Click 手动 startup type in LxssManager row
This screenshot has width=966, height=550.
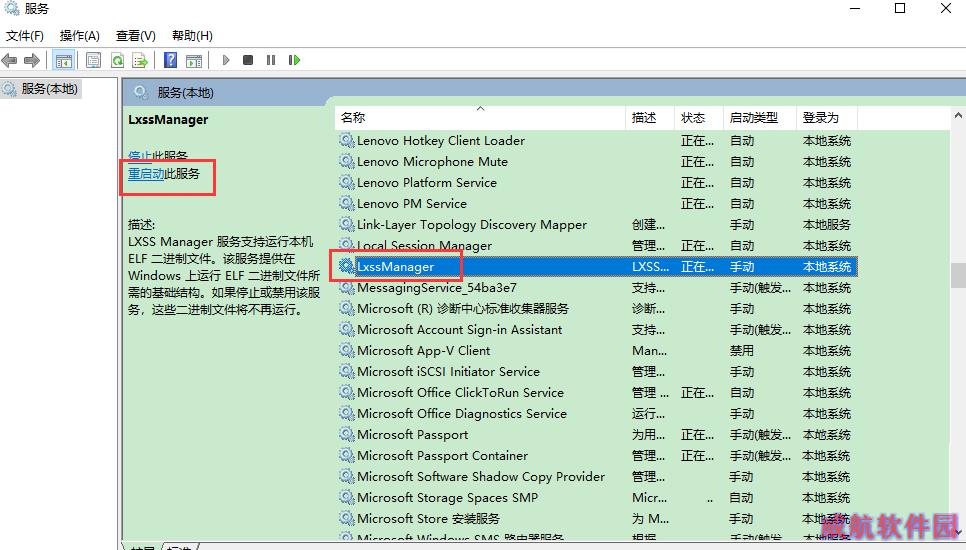(x=742, y=267)
